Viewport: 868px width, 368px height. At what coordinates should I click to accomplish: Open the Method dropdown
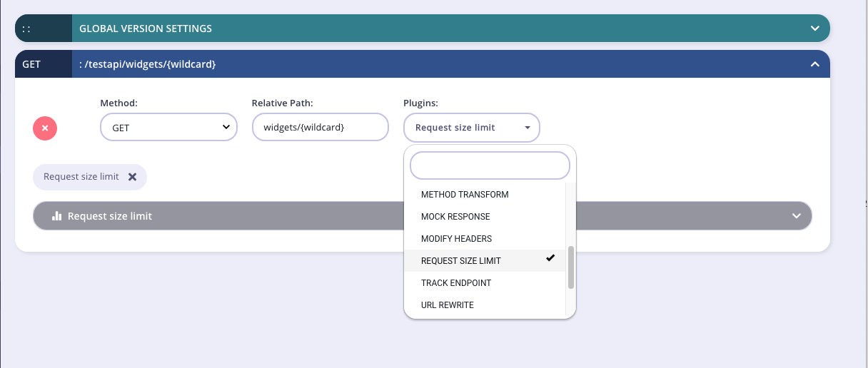click(168, 128)
